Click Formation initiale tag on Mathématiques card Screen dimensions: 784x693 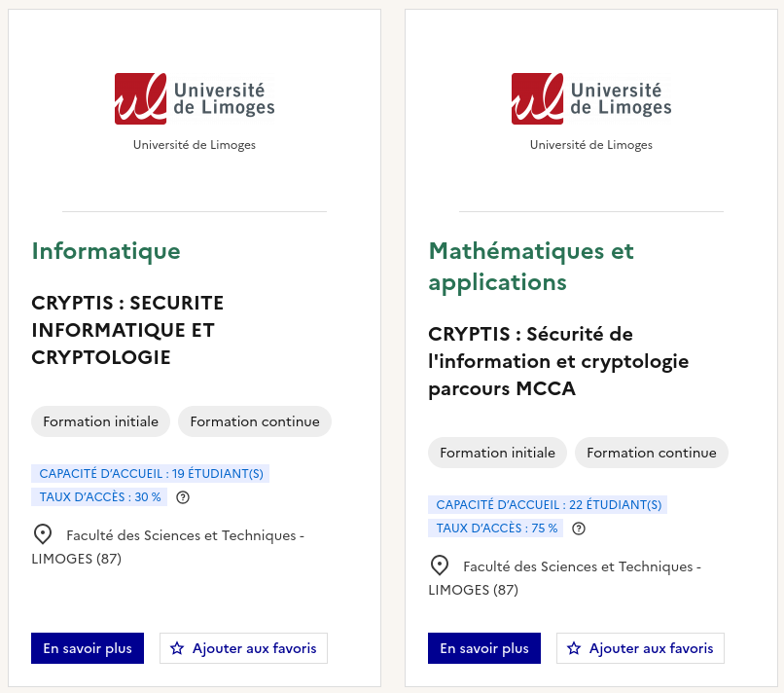coord(497,453)
